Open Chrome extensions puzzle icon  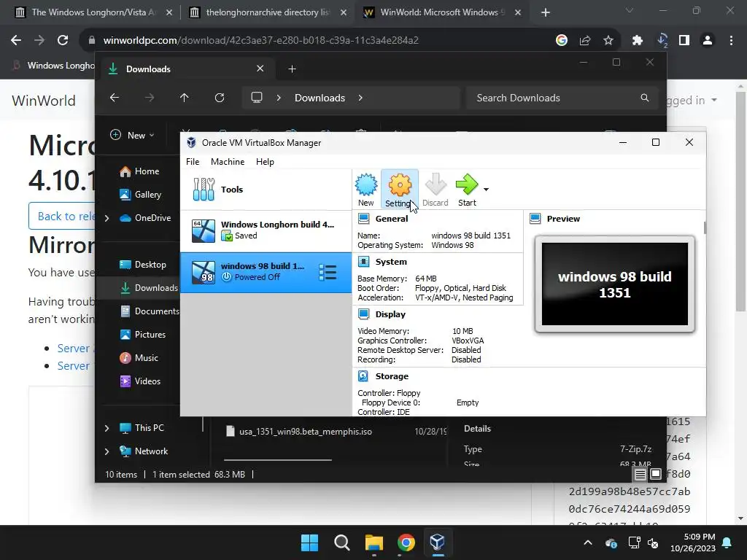click(638, 41)
